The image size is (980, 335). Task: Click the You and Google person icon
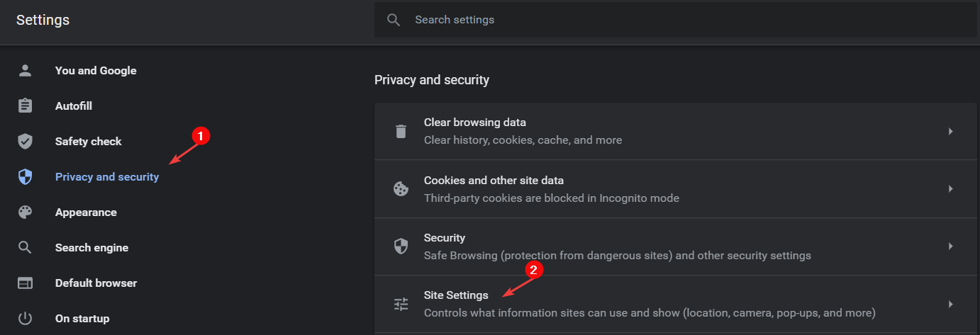point(26,70)
